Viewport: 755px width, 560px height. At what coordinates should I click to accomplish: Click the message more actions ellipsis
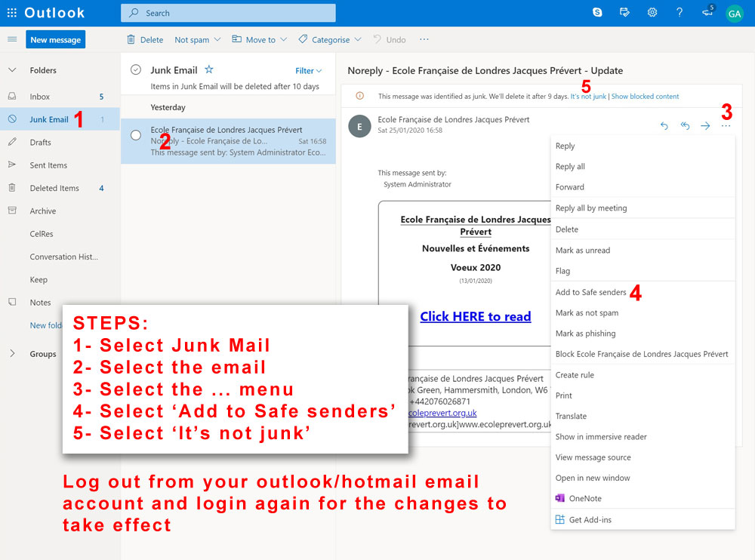tap(726, 126)
